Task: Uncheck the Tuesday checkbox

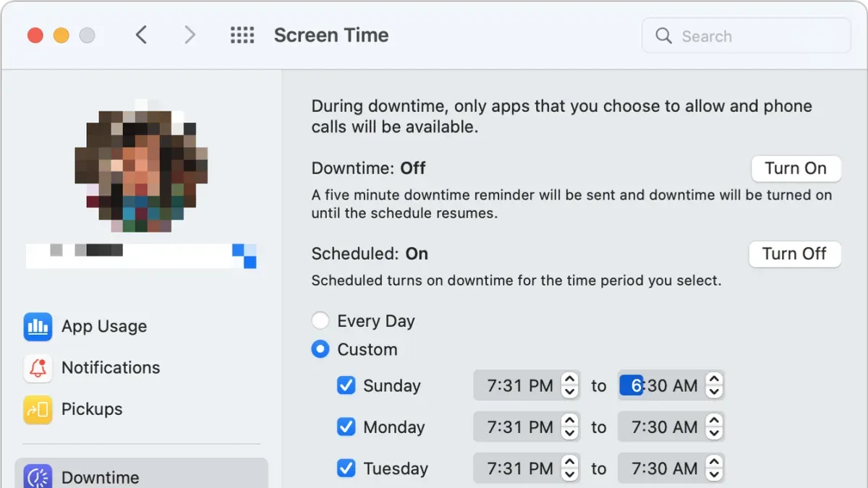Action: pyautogui.click(x=346, y=468)
